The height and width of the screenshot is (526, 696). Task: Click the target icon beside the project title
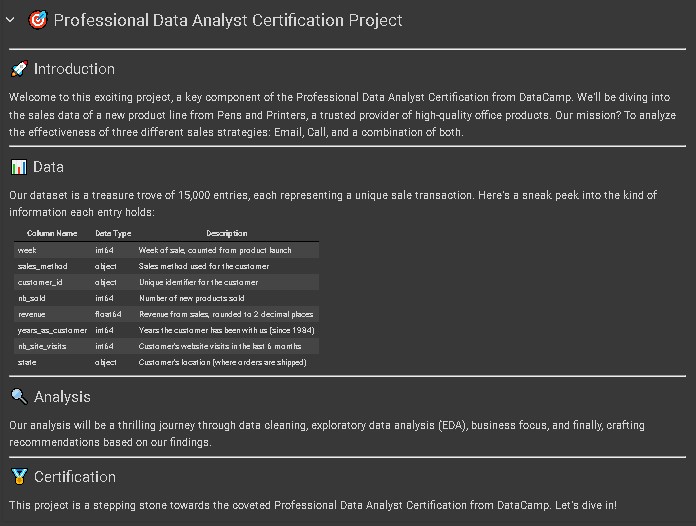(x=38, y=20)
